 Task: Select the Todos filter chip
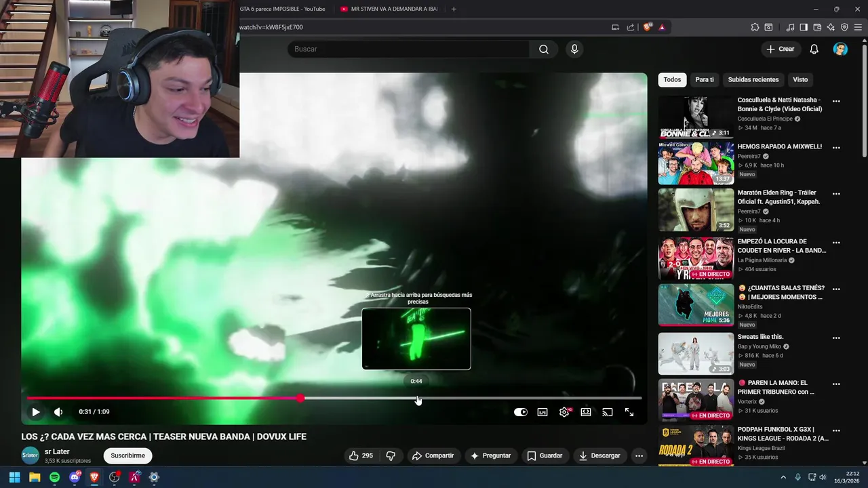(672, 80)
